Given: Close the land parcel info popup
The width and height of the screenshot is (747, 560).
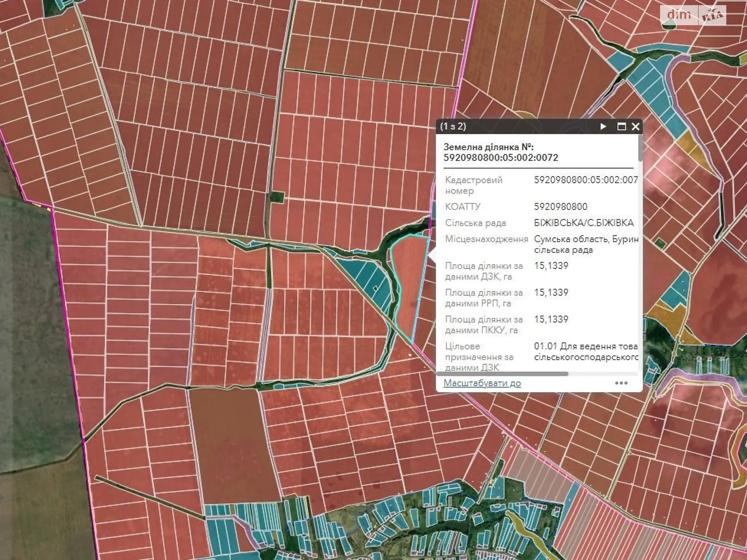Looking at the screenshot, I should click(635, 126).
